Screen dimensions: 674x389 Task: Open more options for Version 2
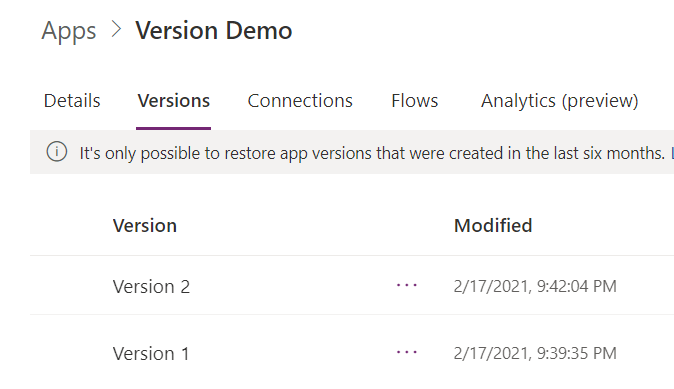pyautogui.click(x=407, y=285)
